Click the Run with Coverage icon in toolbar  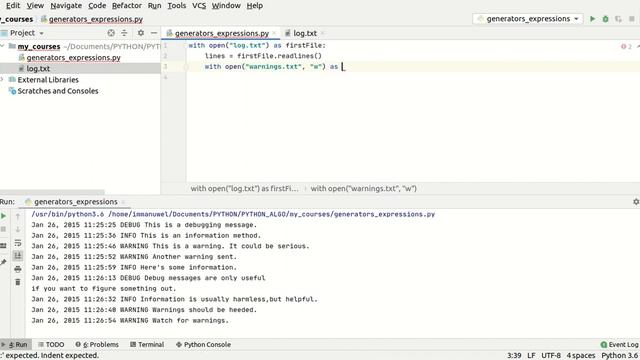[x=618, y=19]
